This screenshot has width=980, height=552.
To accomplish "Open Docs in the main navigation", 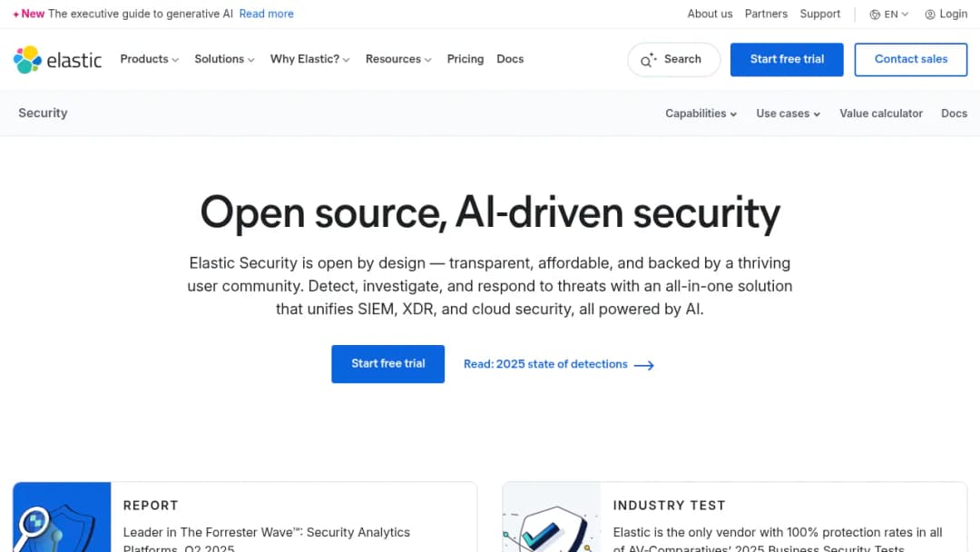I will (x=510, y=59).
